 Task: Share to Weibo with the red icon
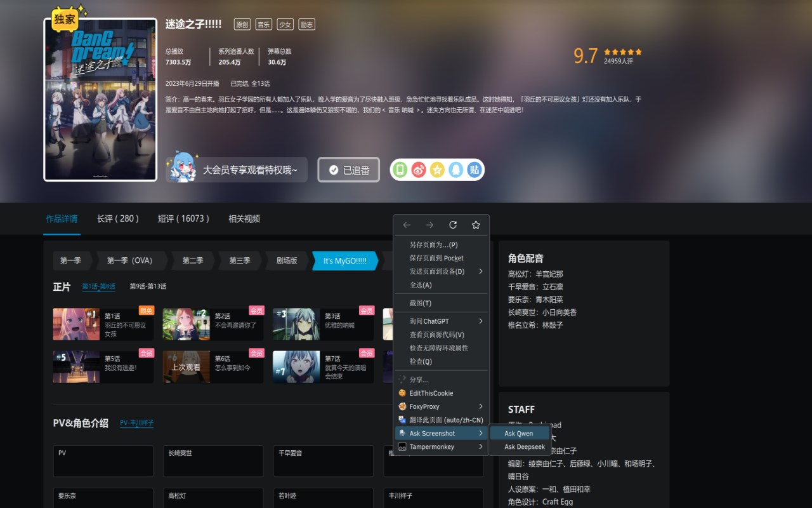[419, 170]
